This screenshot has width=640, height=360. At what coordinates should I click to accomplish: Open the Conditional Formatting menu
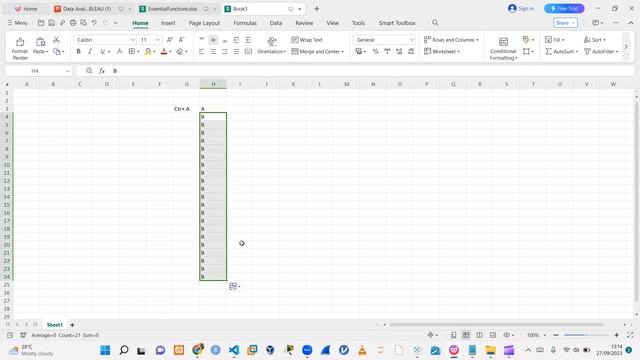(x=503, y=49)
